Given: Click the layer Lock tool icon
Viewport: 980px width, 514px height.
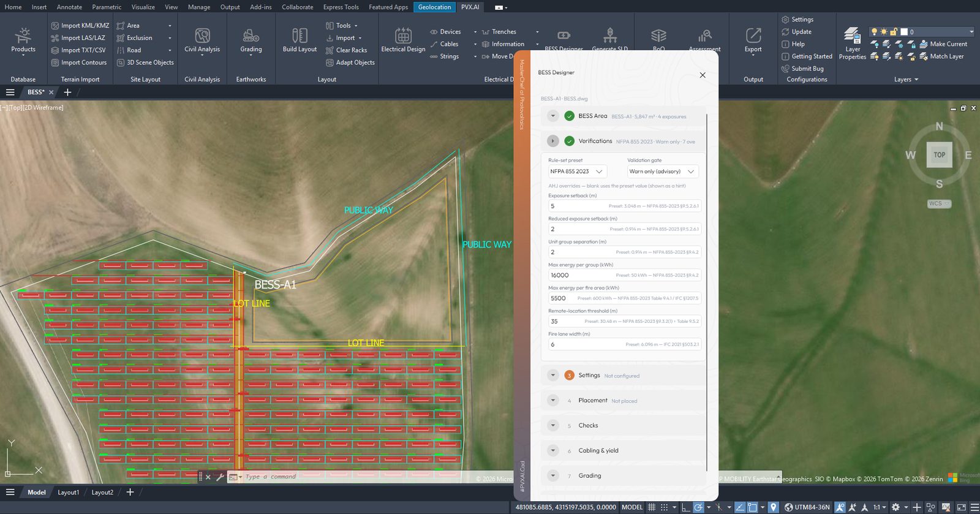Looking at the screenshot, I should click(x=911, y=44).
